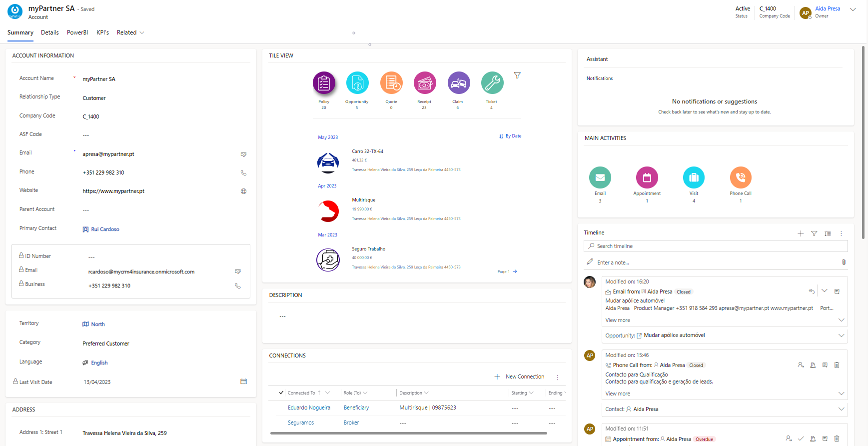Open the KPI's tab
The width and height of the screenshot is (868, 446).
[x=102, y=32]
